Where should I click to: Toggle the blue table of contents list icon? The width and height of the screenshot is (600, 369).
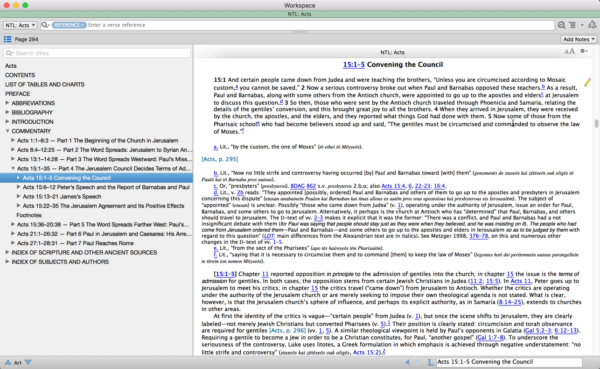(x=7, y=39)
